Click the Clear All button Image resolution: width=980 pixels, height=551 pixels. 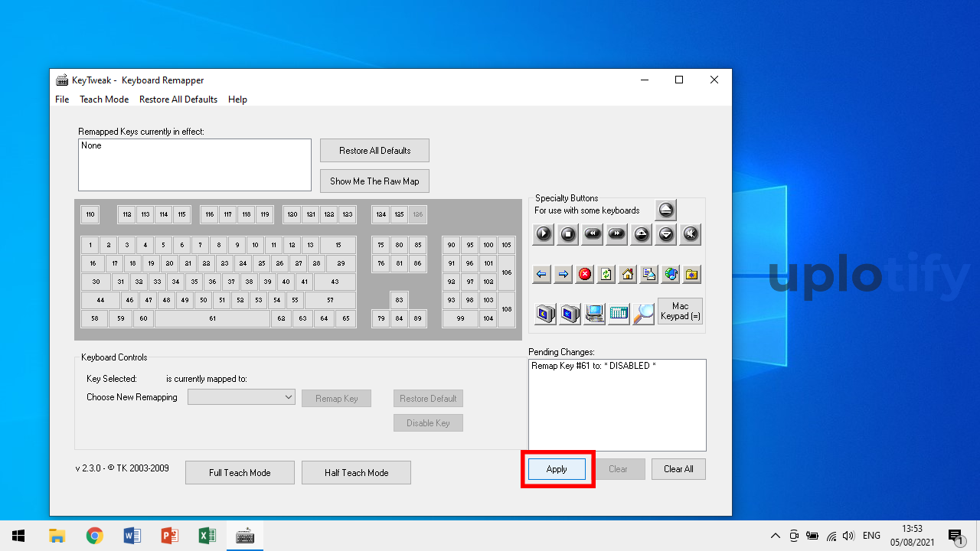click(x=678, y=469)
